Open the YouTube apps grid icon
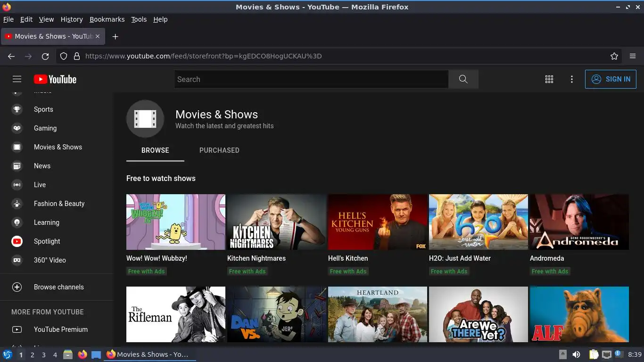644x362 pixels. point(549,79)
